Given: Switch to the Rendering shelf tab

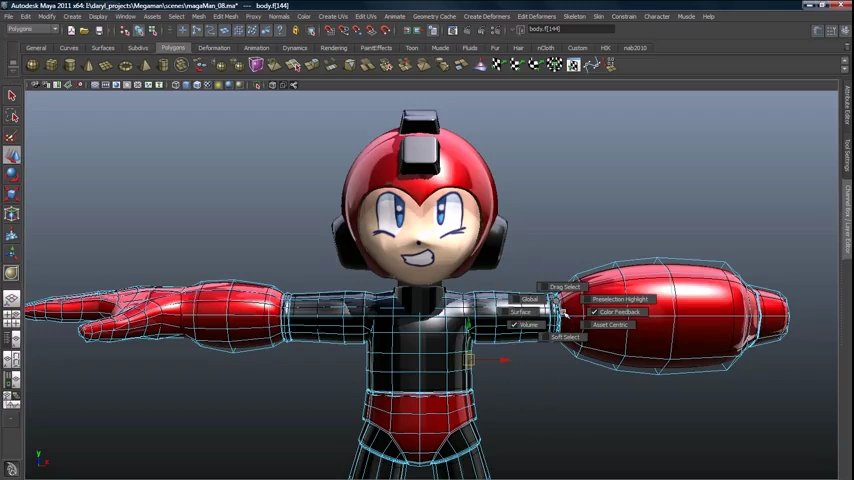Looking at the screenshot, I should click(333, 48).
